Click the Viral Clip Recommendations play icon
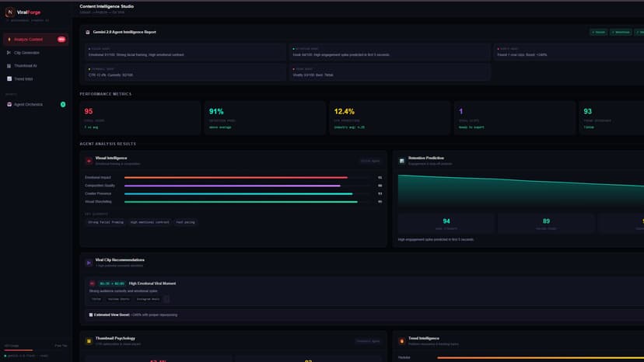The image size is (644, 362). click(x=89, y=263)
